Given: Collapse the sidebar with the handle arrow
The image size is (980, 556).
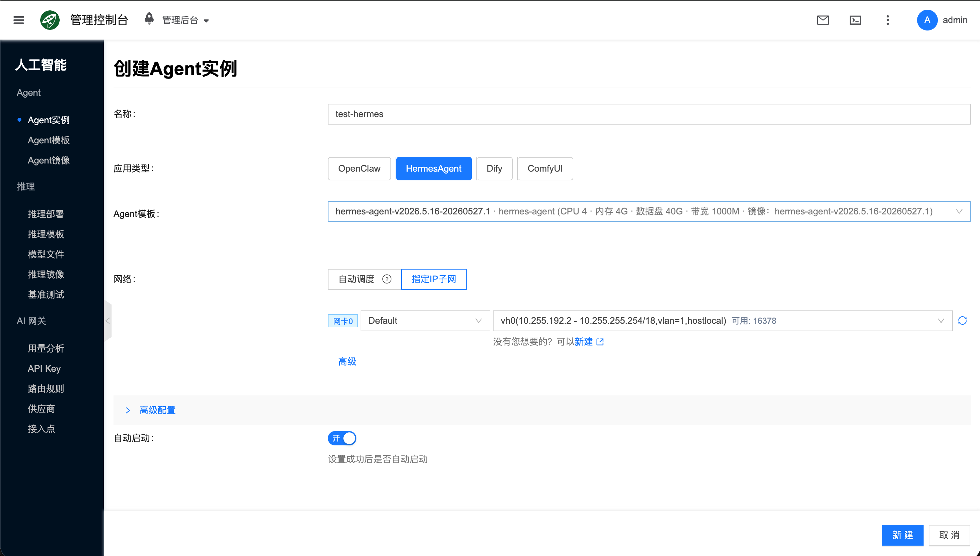Looking at the screenshot, I should pos(108,321).
